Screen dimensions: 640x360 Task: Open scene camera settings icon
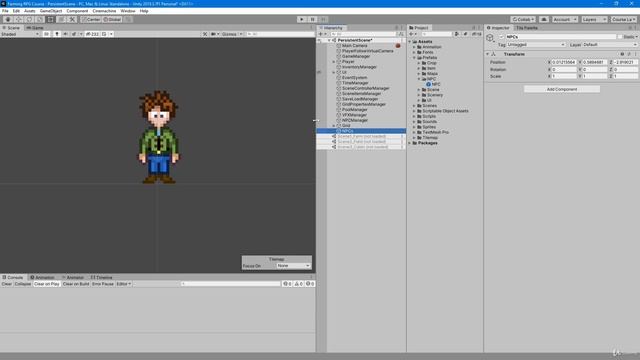214,34
